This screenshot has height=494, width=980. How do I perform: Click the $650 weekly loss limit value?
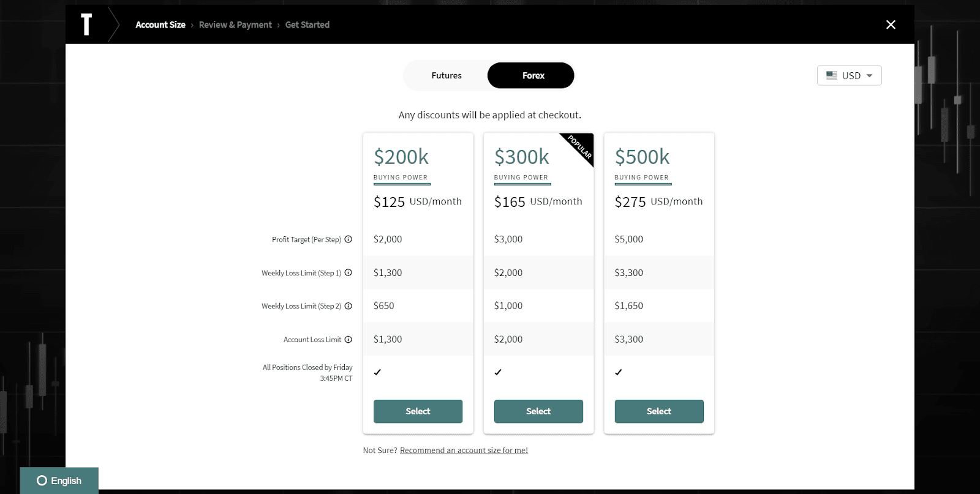(x=384, y=306)
